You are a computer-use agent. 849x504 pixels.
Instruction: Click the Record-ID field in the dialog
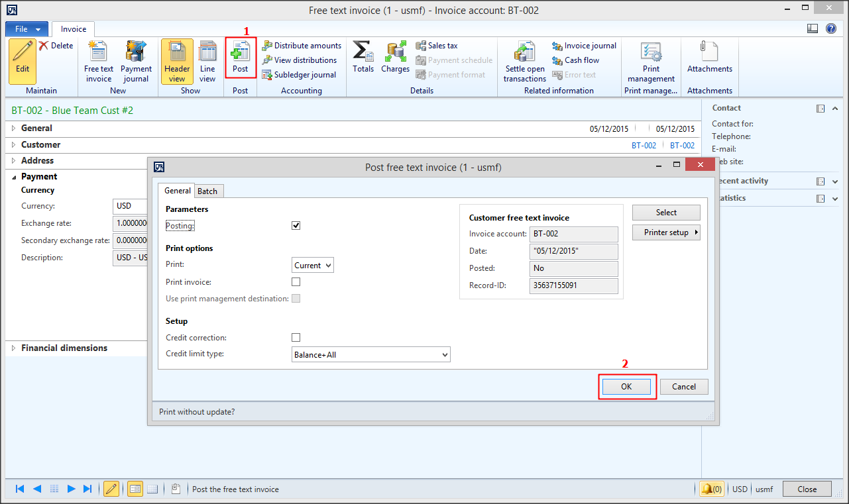point(573,285)
